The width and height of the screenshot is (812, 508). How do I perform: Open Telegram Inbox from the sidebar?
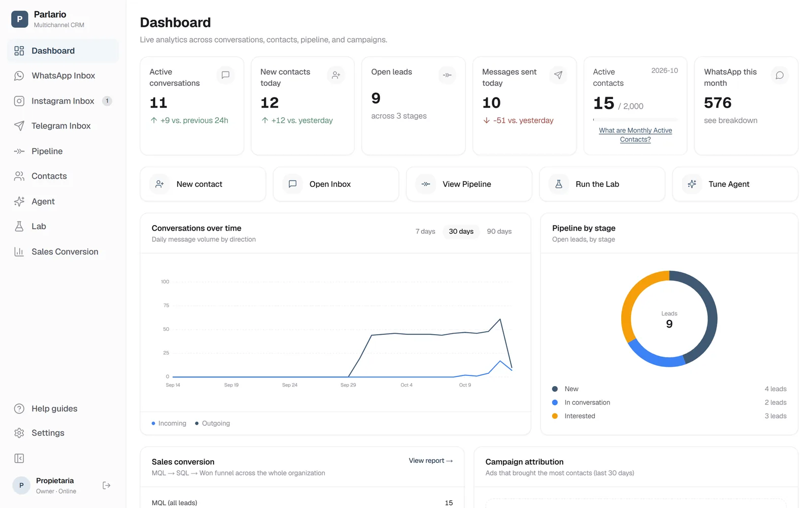click(x=63, y=126)
